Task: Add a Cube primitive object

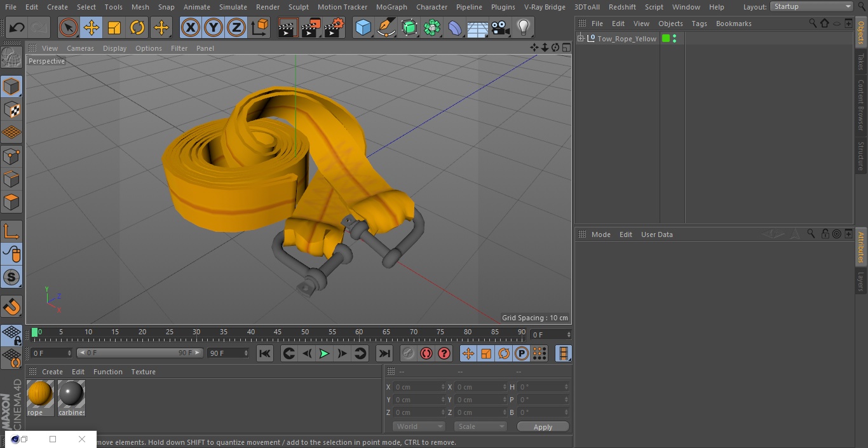Action: [x=363, y=27]
